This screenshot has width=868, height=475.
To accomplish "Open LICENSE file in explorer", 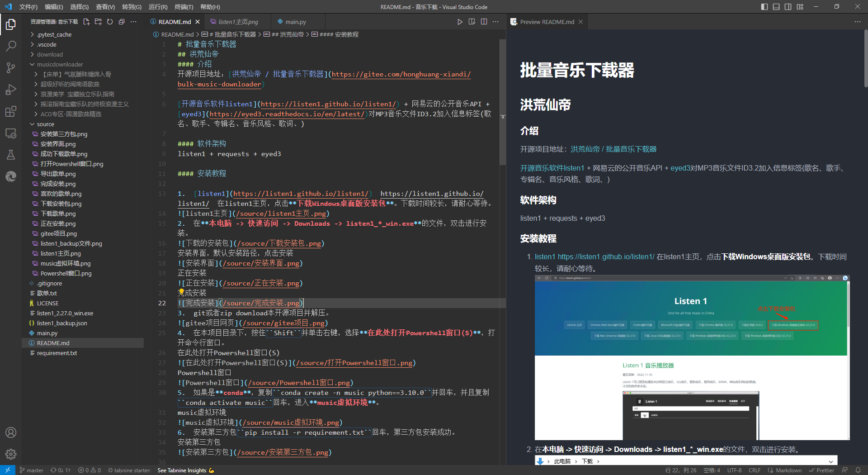I will [x=83, y=303].
